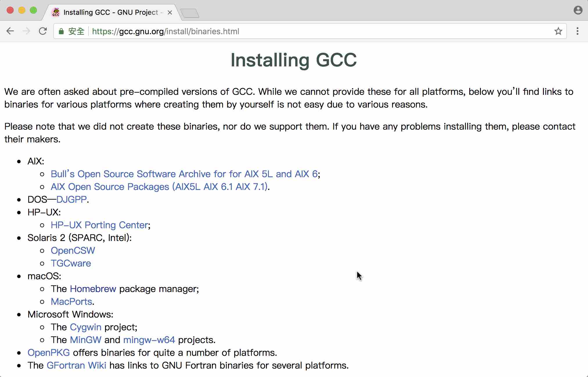Open the OpenPKG link
This screenshot has height=377, width=588.
point(48,353)
